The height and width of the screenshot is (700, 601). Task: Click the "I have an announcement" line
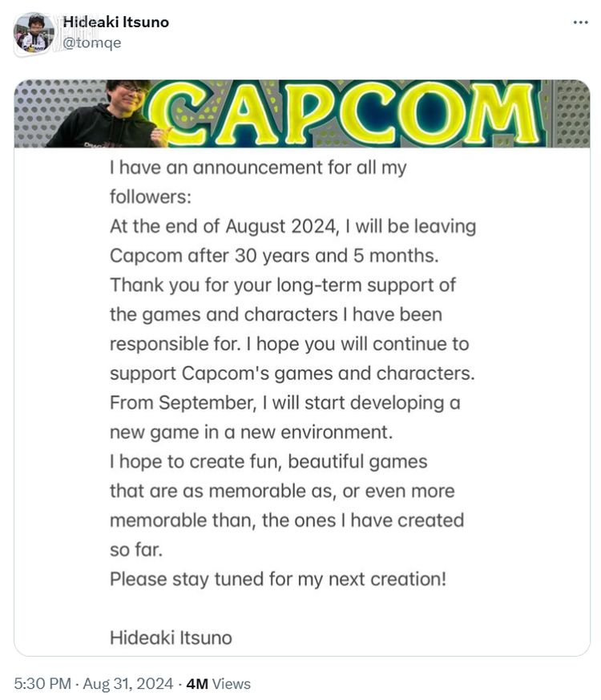coord(258,168)
